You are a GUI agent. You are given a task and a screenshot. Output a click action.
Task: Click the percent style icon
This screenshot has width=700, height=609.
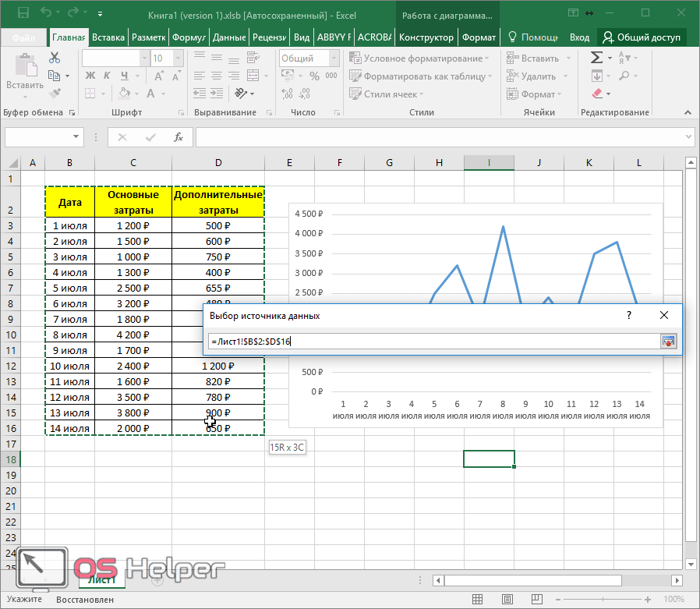point(314,76)
